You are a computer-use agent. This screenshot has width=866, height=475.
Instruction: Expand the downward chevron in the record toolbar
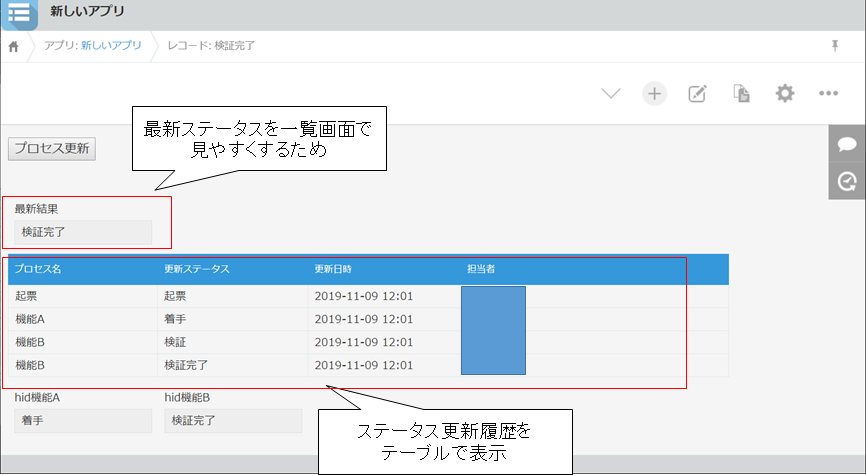pyautogui.click(x=611, y=93)
